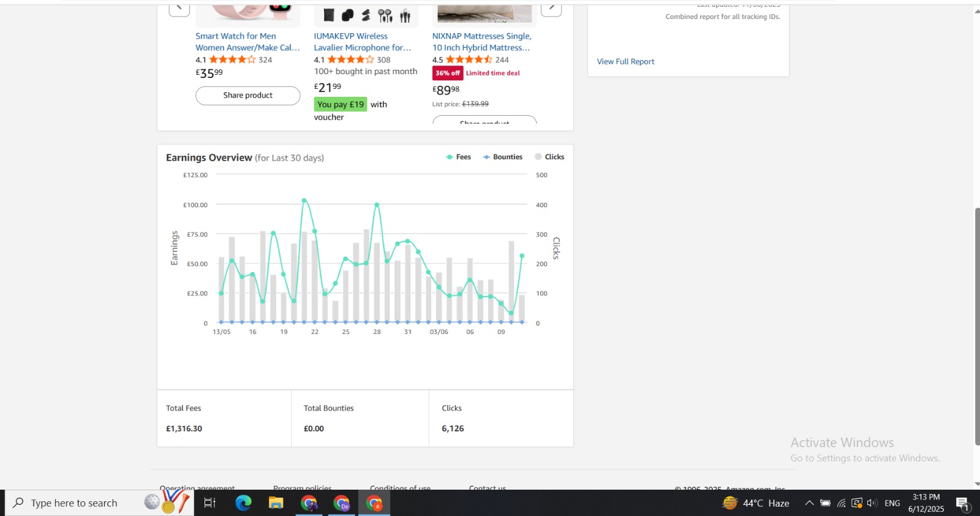This screenshot has height=516, width=980.
Task: Click the Windows search box
Action: (73, 503)
